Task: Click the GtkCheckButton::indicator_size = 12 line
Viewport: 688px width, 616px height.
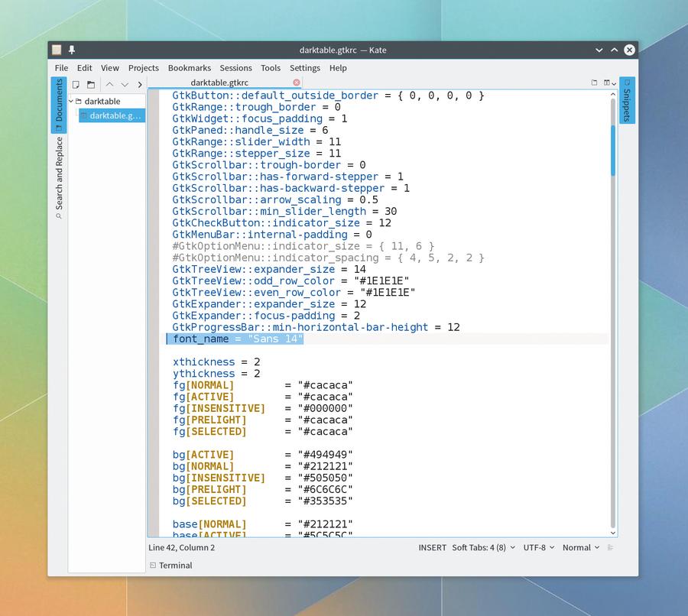Action: tap(281, 223)
